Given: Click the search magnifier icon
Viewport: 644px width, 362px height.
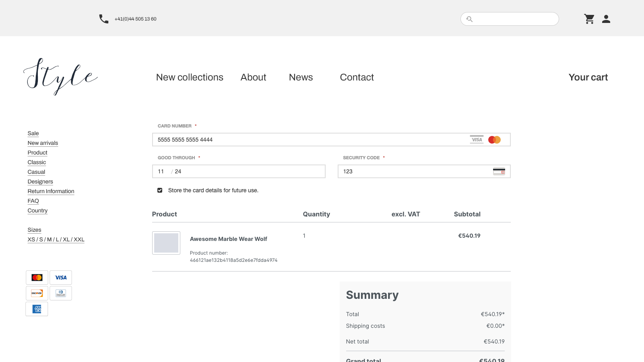Looking at the screenshot, I should tap(469, 19).
